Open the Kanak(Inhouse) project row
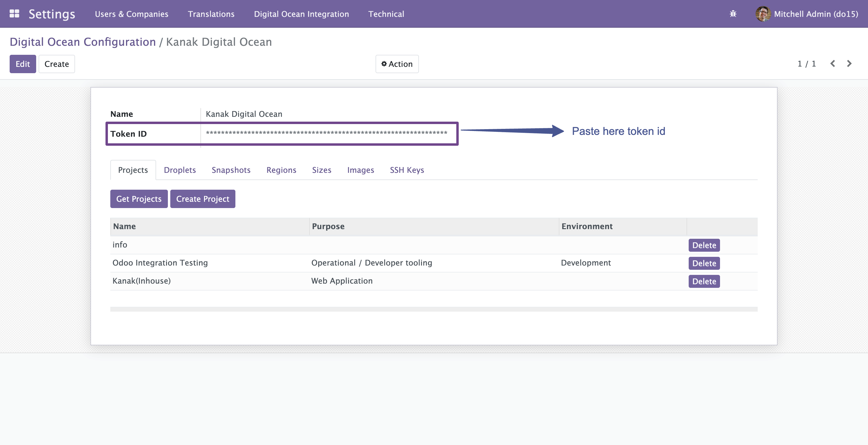The width and height of the screenshot is (868, 445). [434, 282]
